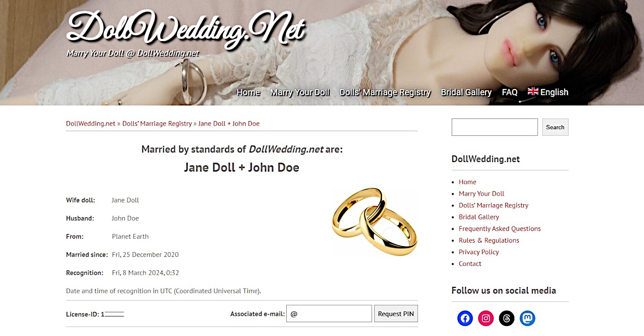Focus the sidebar search text field
644x336 pixels.
(x=495, y=127)
